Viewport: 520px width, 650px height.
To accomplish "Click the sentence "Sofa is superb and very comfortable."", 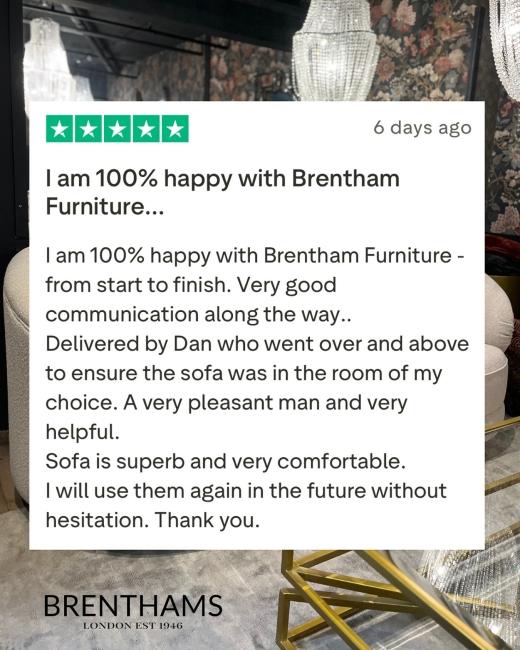I will 225,462.
